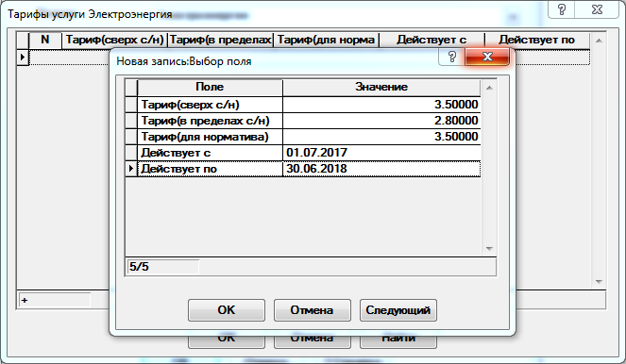
Task: Click the OK button in the new record dialog
Action: 227,310
